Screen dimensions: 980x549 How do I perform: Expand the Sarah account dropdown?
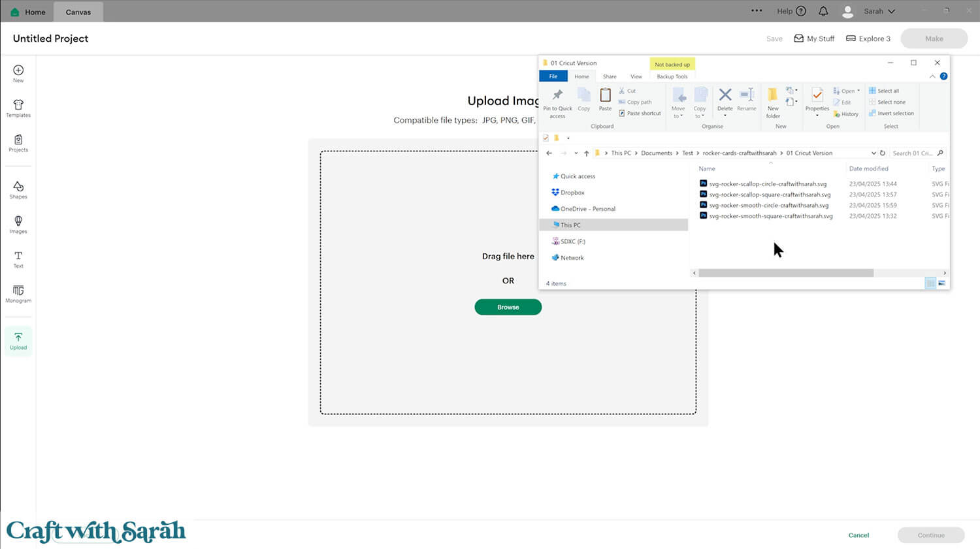[879, 11]
